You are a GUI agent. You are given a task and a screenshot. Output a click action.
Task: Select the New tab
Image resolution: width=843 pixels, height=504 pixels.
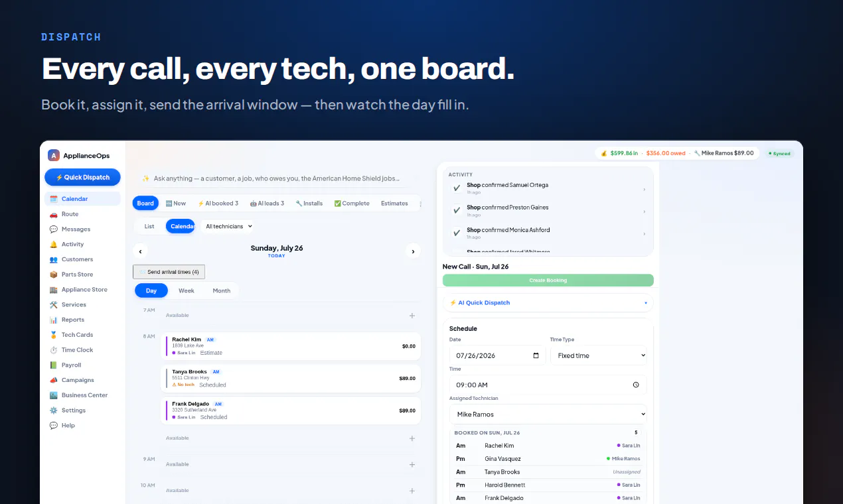pyautogui.click(x=176, y=204)
